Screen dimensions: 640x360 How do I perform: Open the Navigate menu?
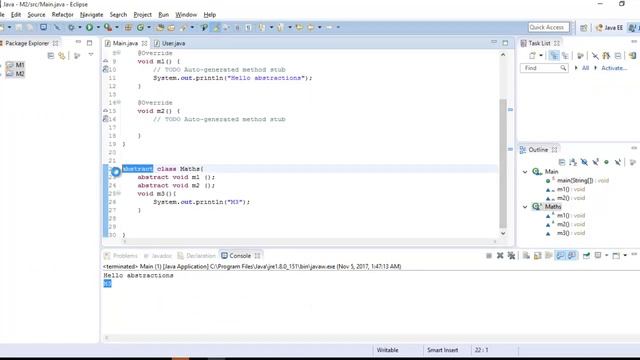click(91, 15)
